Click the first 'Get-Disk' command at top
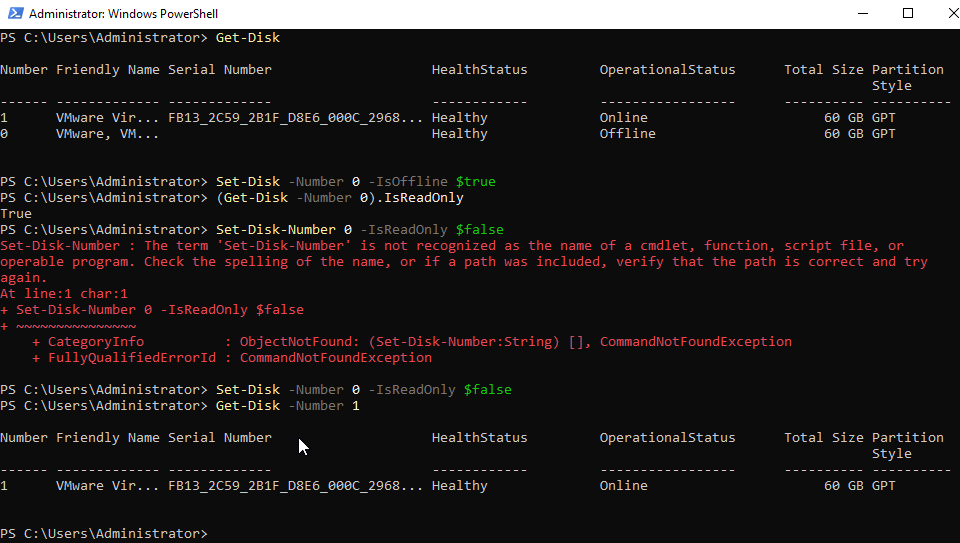The height and width of the screenshot is (543, 960). pyautogui.click(x=248, y=38)
